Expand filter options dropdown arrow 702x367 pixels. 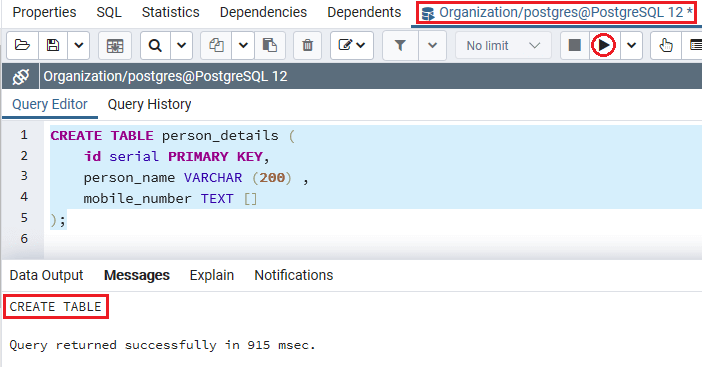[432, 45]
